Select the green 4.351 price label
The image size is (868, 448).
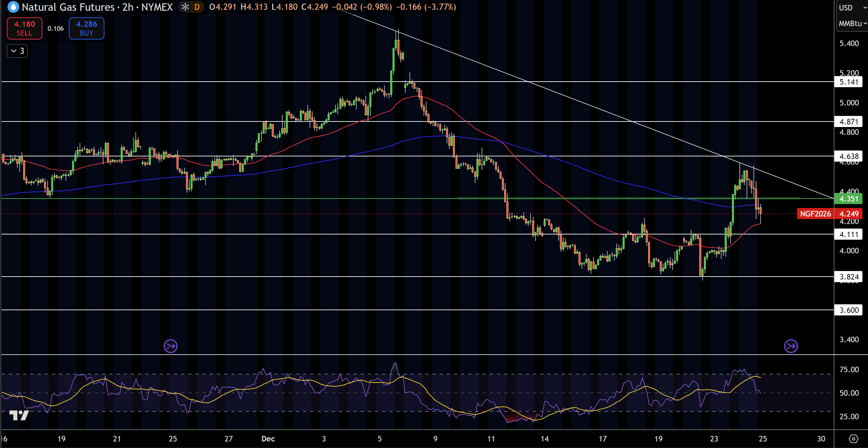click(848, 199)
